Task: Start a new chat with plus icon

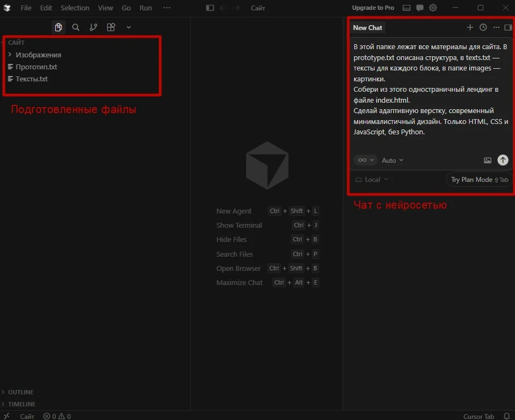Action: (x=470, y=27)
